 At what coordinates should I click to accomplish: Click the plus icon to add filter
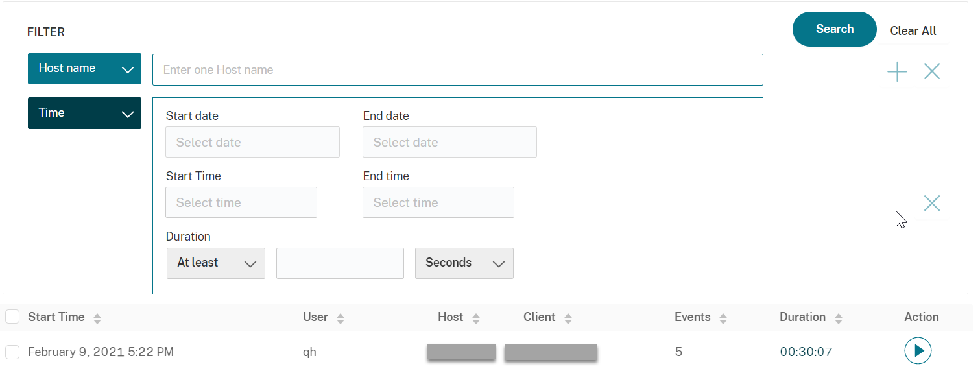coord(897,72)
